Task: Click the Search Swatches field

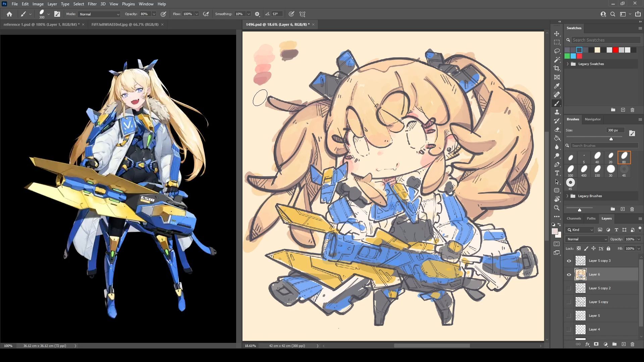Action: coord(606,40)
